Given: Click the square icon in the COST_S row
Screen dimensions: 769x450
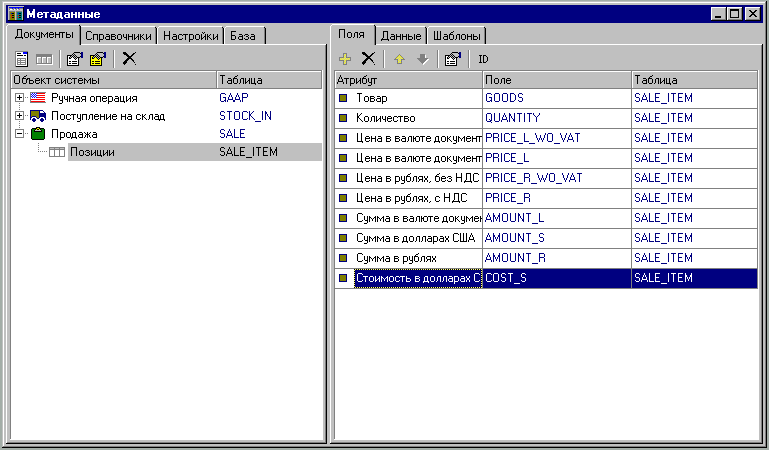Looking at the screenshot, I should pyautogui.click(x=343, y=278).
